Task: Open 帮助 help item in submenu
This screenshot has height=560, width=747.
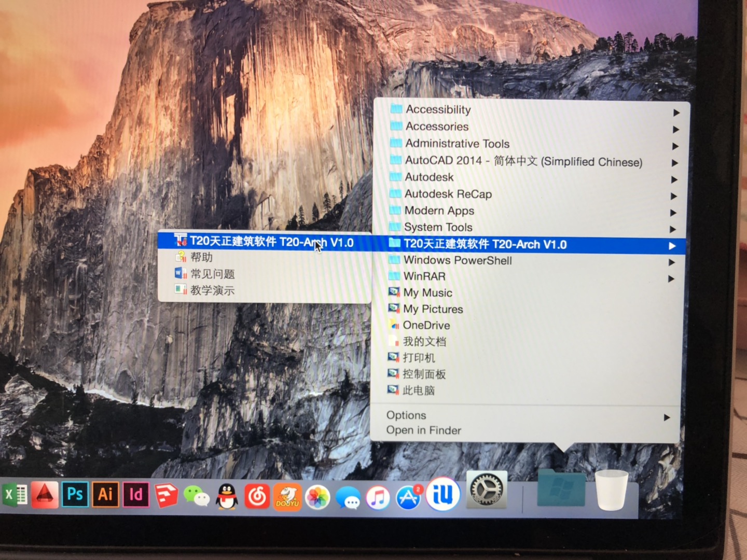Action: [x=264, y=257]
